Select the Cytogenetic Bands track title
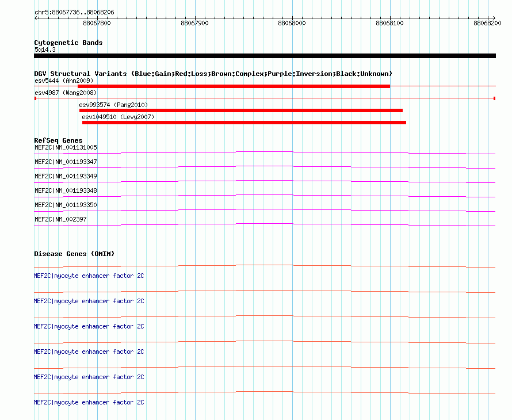512x420 pixels. click(x=68, y=43)
